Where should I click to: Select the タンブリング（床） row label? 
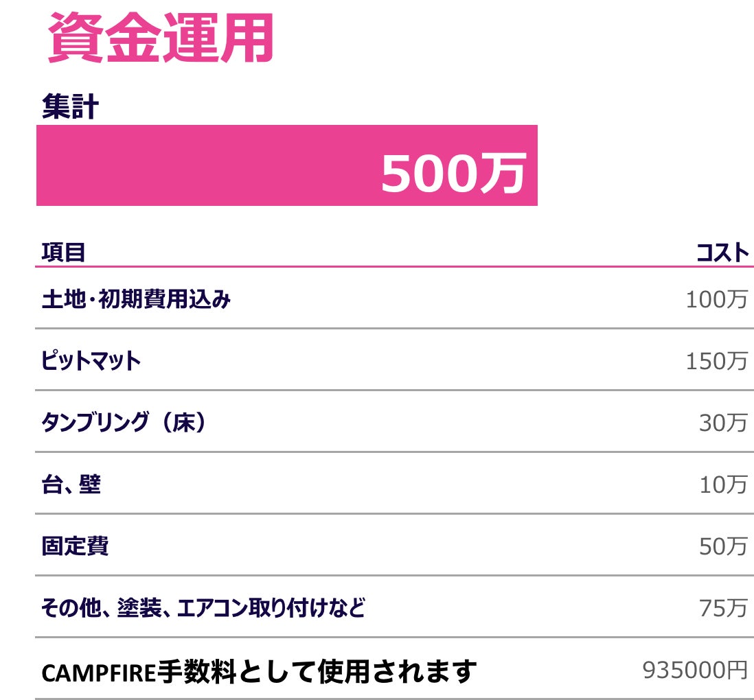pyautogui.click(x=124, y=423)
